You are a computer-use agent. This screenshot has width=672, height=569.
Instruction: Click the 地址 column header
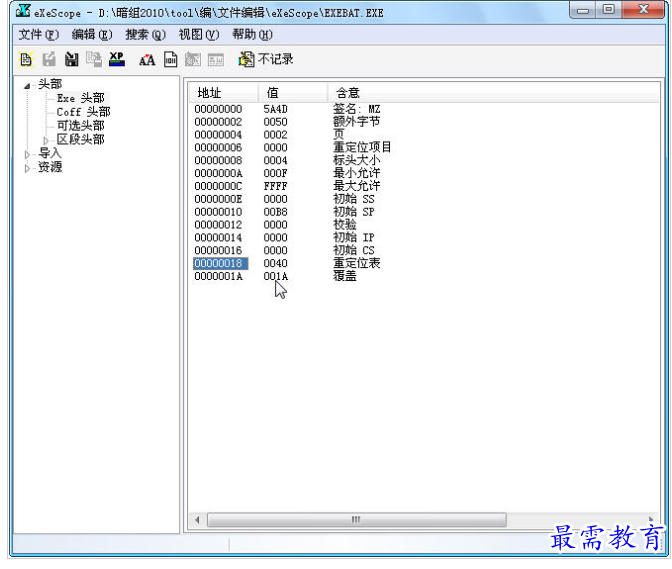pos(224,93)
